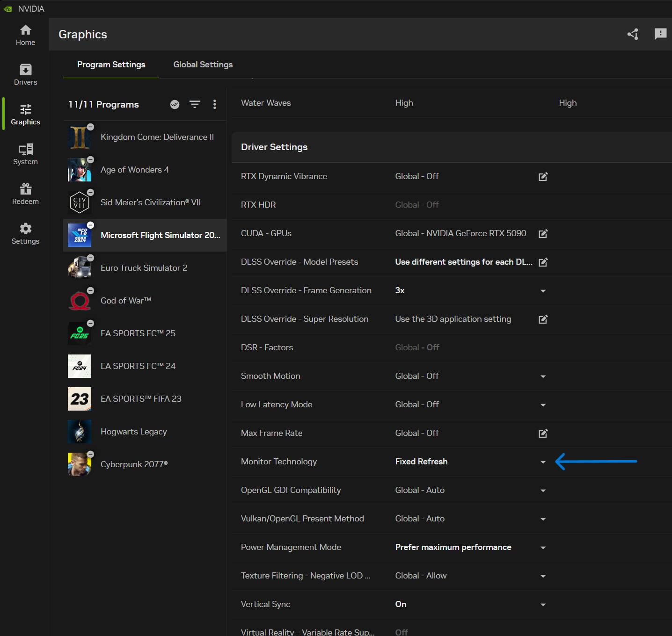This screenshot has height=636, width=672.
Task: Open the Graphics section in the sidebar
Action: coord(25,114)
